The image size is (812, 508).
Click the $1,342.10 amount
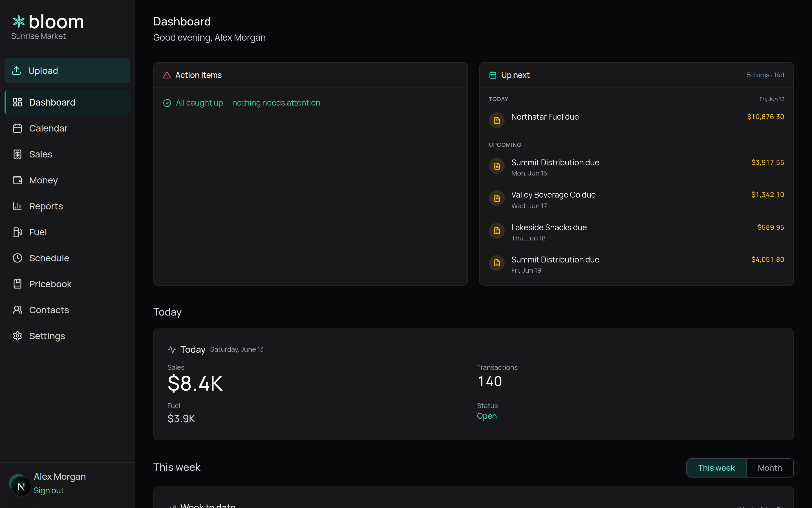pyautogui.click(x=767, y=194)
